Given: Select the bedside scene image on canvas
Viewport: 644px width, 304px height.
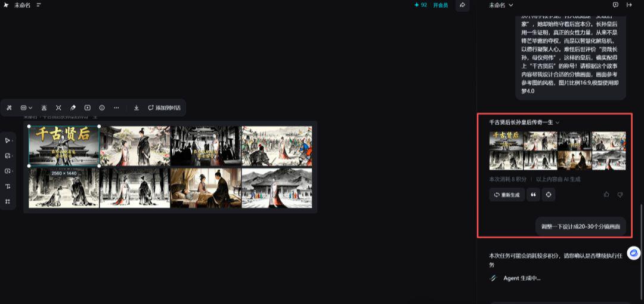Looking at the screenshot, I should (x=205, y=188).
